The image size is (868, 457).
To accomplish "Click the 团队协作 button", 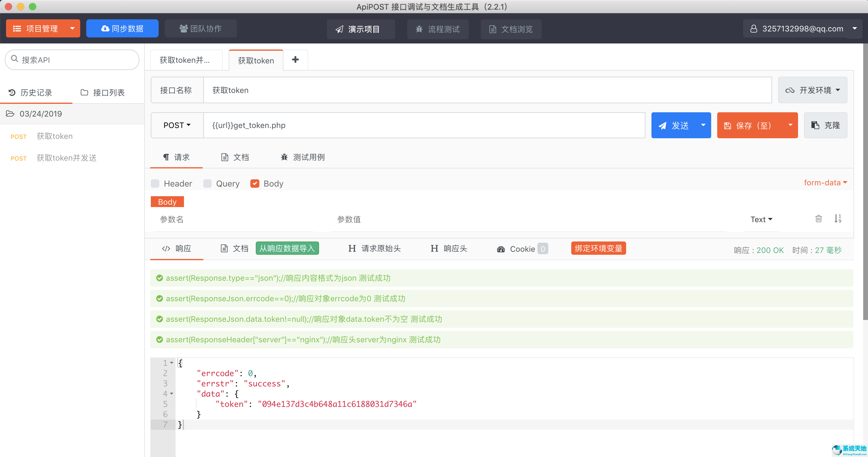I will (201, 28).
